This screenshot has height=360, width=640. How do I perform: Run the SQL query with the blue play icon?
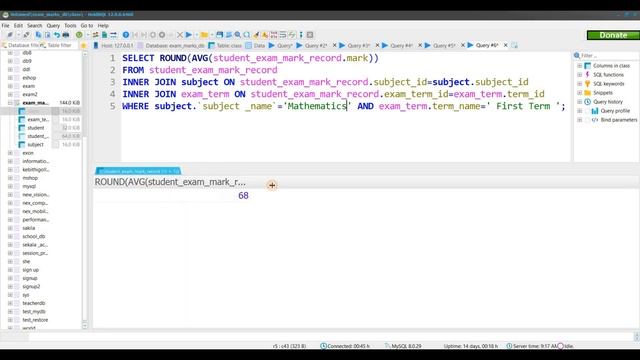coord(189,35)
